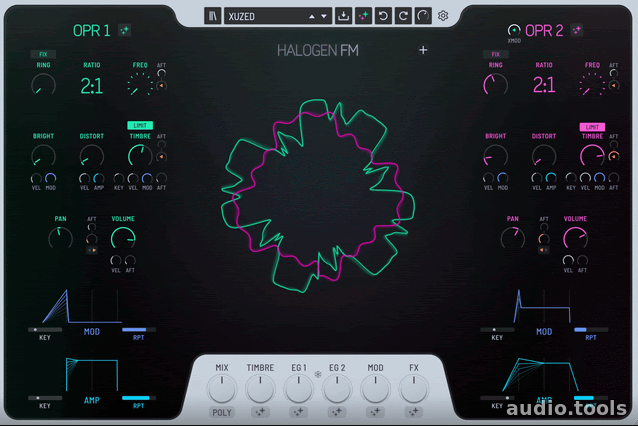Click OPR 1 pan AFT direction arrows toggle
Screen dimensions: 638x426
pyautogui.click(x=92, y=250)
